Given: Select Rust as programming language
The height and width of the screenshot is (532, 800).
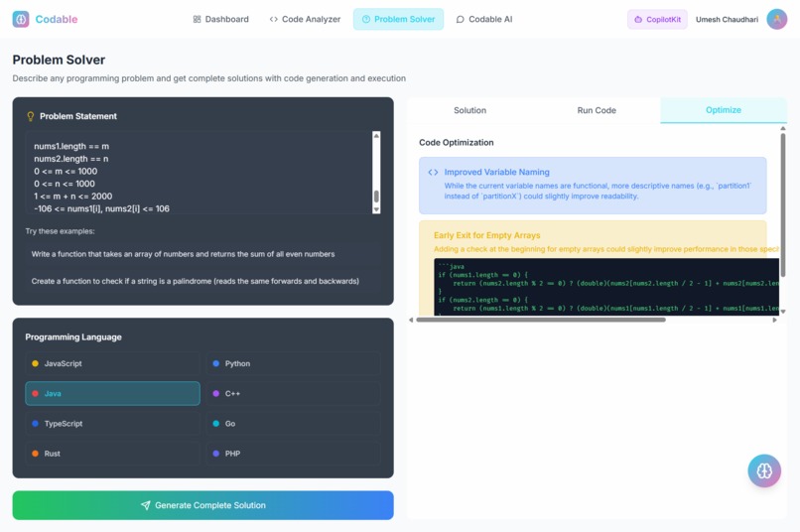Looking at the screenshot, I should point(113,454).
